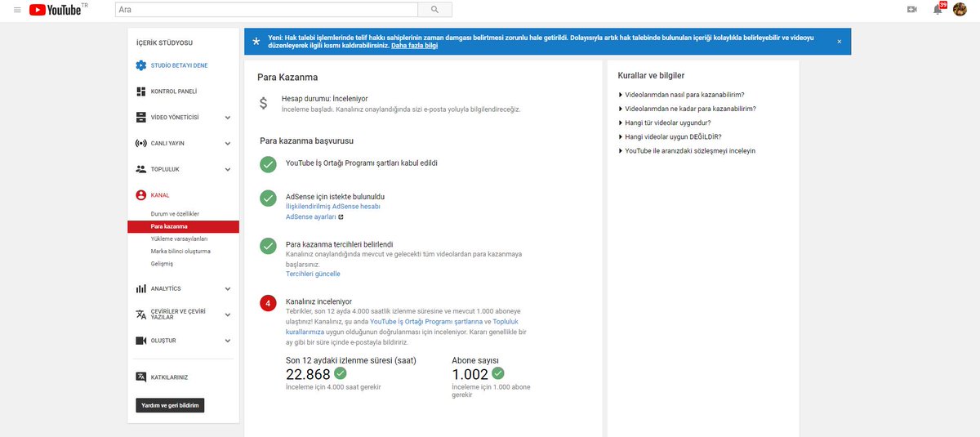Expand the Canlı Yayın chevron
This screenshot has height=437, width=980.
(228, 144)
